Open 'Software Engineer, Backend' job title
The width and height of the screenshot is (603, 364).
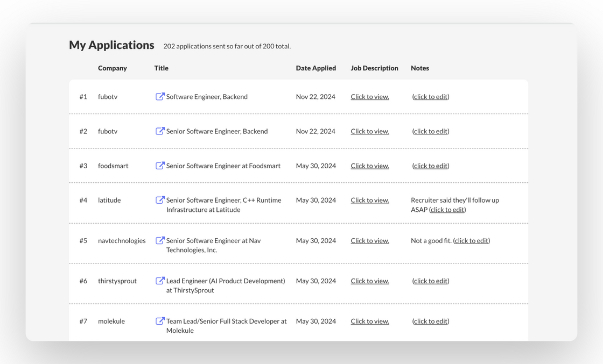pos(207,97)
